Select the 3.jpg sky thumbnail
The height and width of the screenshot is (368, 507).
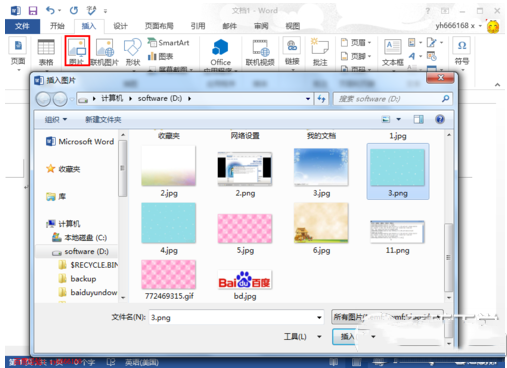(x=321, y=167)
